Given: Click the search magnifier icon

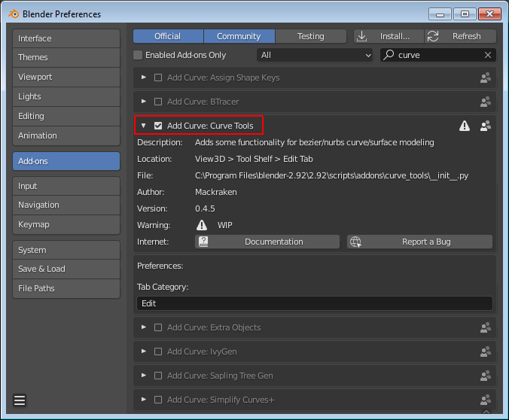Looking at the screenshot, I should point(389,54).
